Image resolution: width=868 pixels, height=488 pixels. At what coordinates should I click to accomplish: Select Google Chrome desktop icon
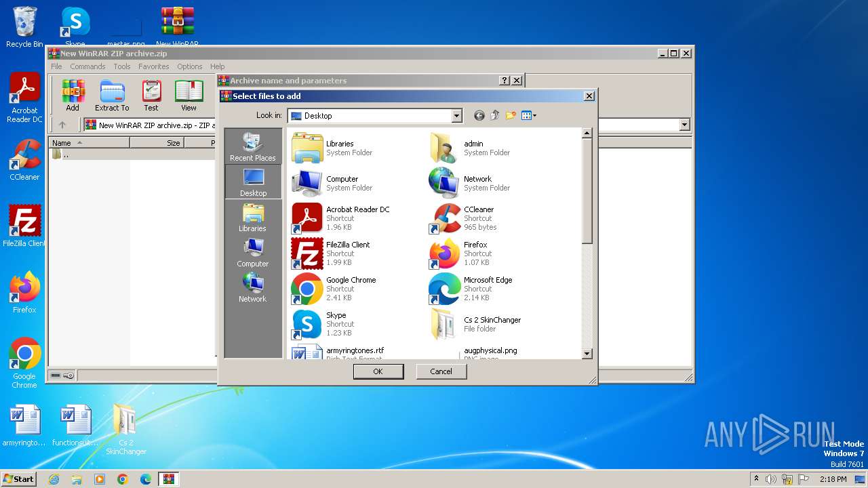[x=24, y=363]
